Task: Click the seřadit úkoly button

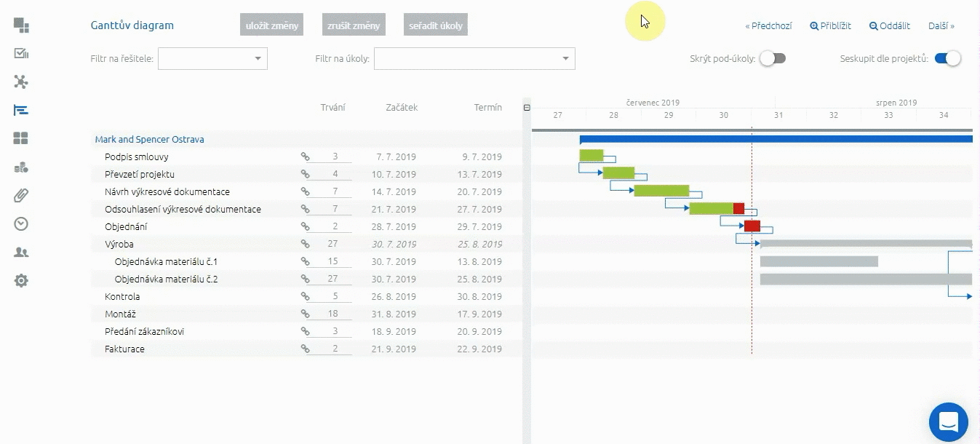Action: click(x=435, y=25)
